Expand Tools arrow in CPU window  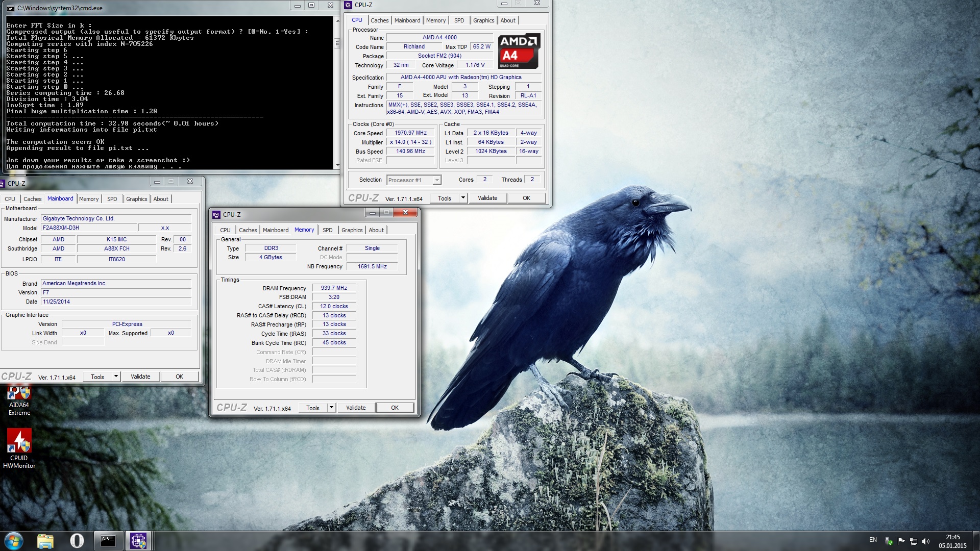click(x=463, y=198)
